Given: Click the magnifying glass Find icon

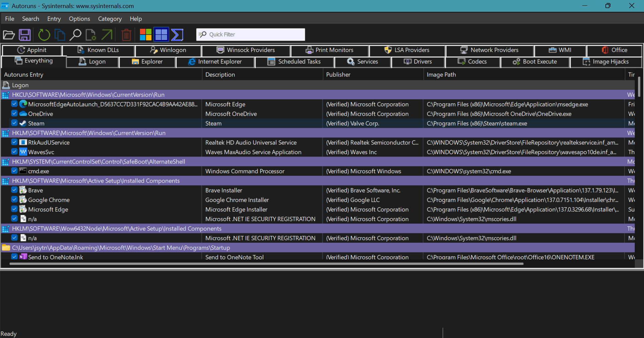Looking at the screenshot, I should (x=75, y=35).
